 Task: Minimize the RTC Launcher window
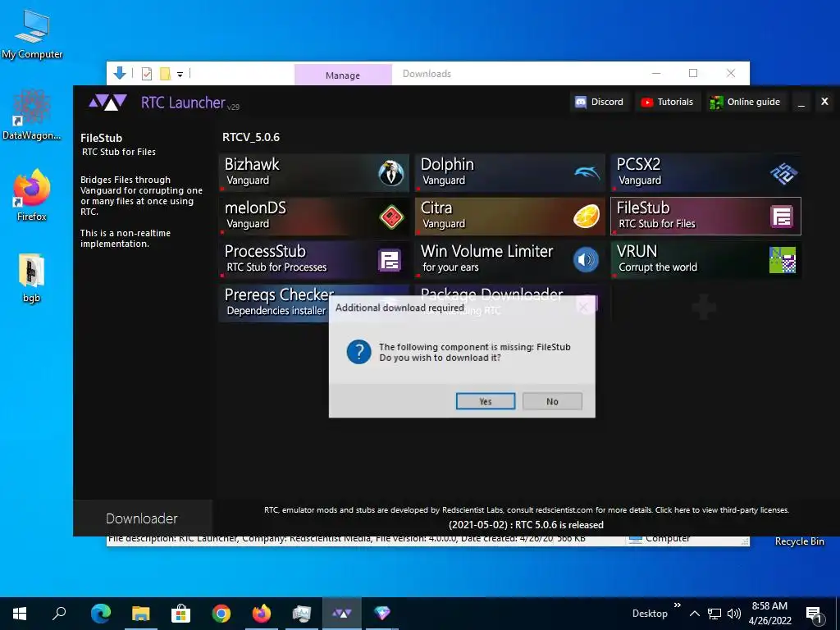(x=801, y=102)
